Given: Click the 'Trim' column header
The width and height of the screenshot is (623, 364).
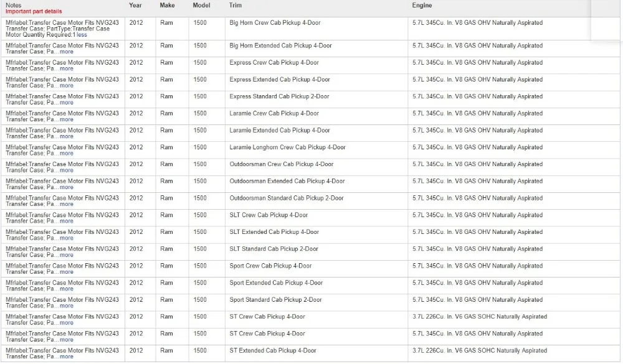Looking at the screenshot, I should [235, 5].
